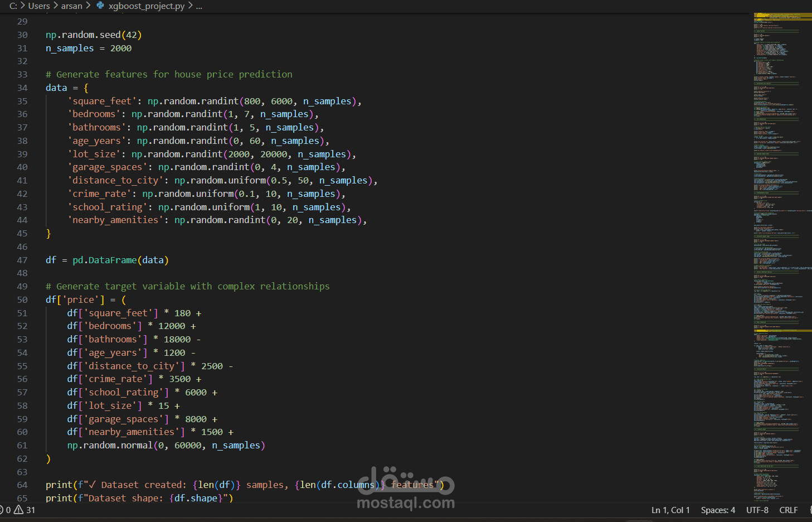The image size is (812, 522).
Task: Click df['bedrooms'] * 12000 line
Action: pyautogui.click(x=132, y=326)
